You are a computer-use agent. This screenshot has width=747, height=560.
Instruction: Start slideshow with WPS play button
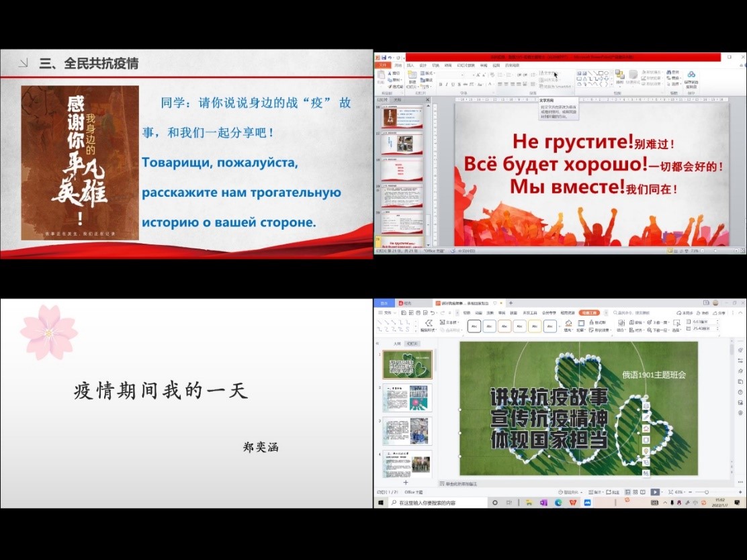655,492
